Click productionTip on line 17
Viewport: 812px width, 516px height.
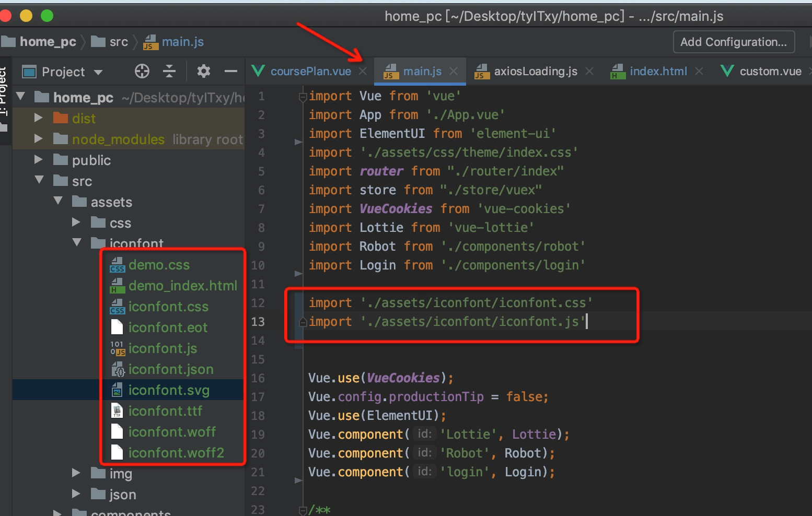tap(436, 397)
